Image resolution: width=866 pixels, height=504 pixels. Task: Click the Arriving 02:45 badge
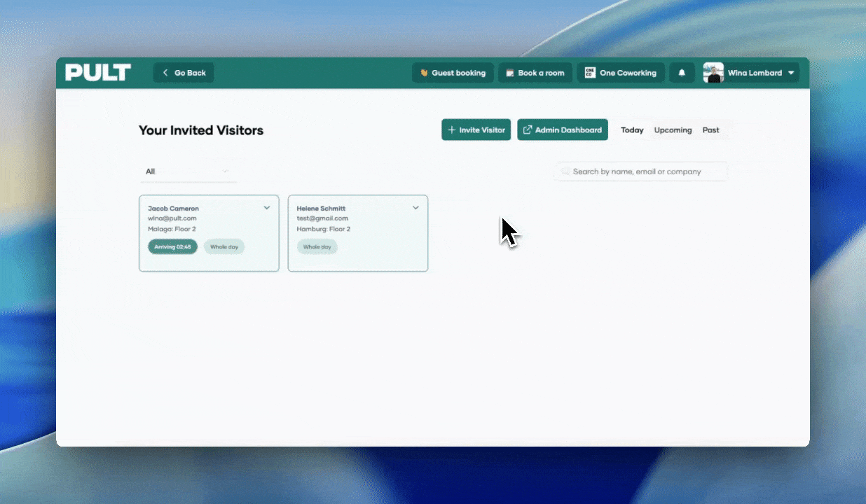[172, 247]
